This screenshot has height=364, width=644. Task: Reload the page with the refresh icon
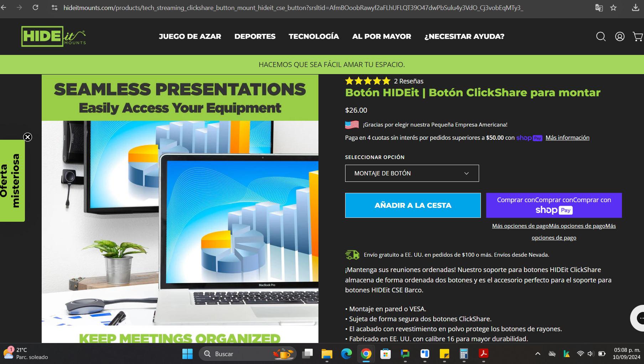pos(35,7)
